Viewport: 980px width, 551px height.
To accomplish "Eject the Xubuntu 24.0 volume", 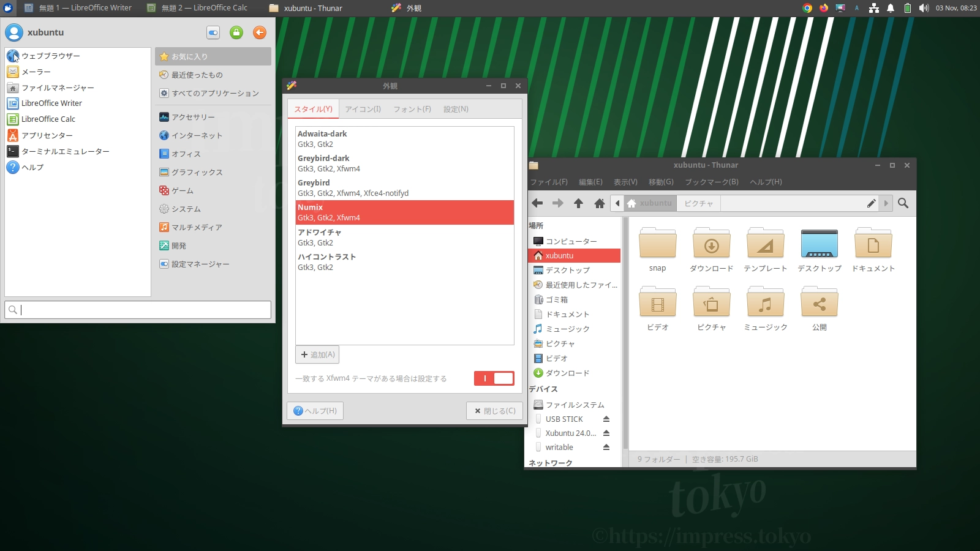I will (606, 433).
